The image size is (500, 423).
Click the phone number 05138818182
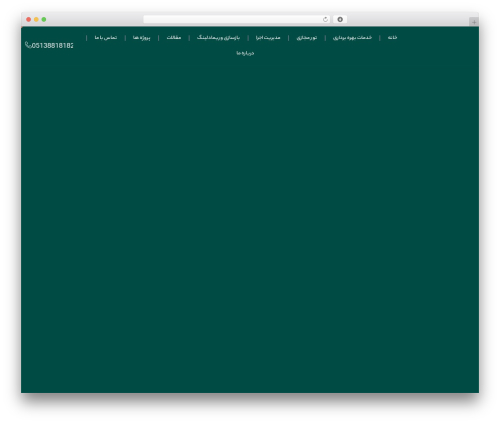pyautogui.click(x=52, y=46)
